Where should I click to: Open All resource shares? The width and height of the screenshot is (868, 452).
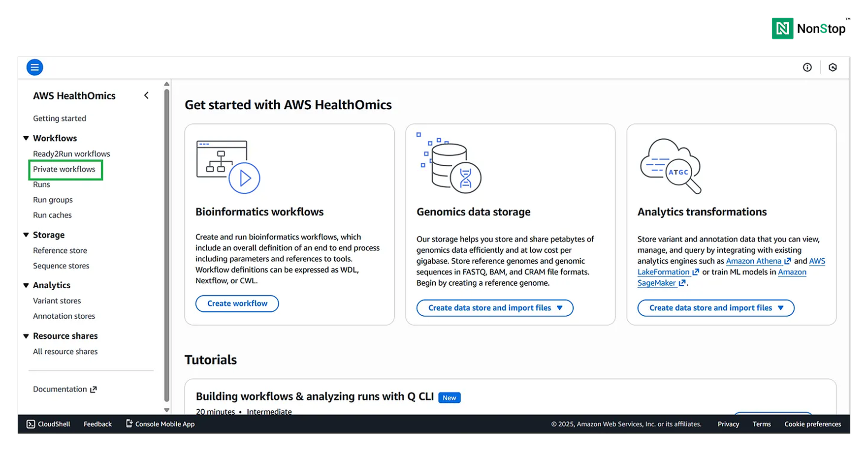pyautogui.click(x=65, y=352)
